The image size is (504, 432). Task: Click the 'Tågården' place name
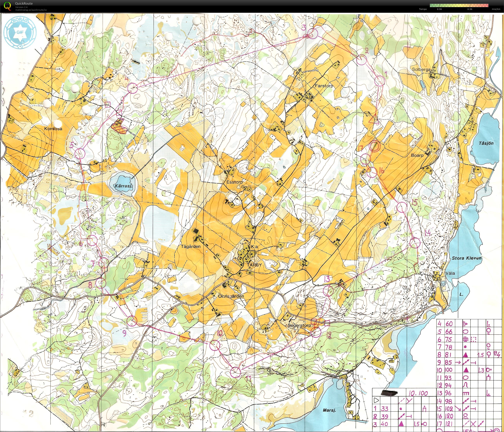tap(191, 246)
